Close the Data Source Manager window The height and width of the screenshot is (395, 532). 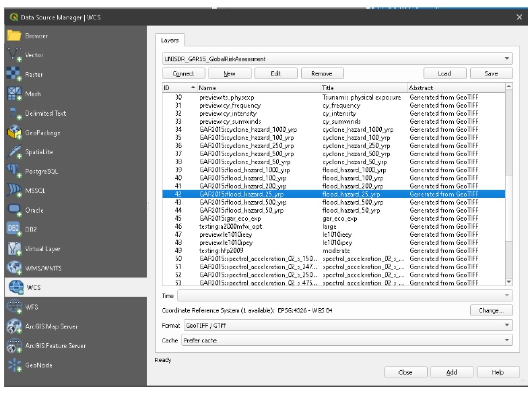519,17
